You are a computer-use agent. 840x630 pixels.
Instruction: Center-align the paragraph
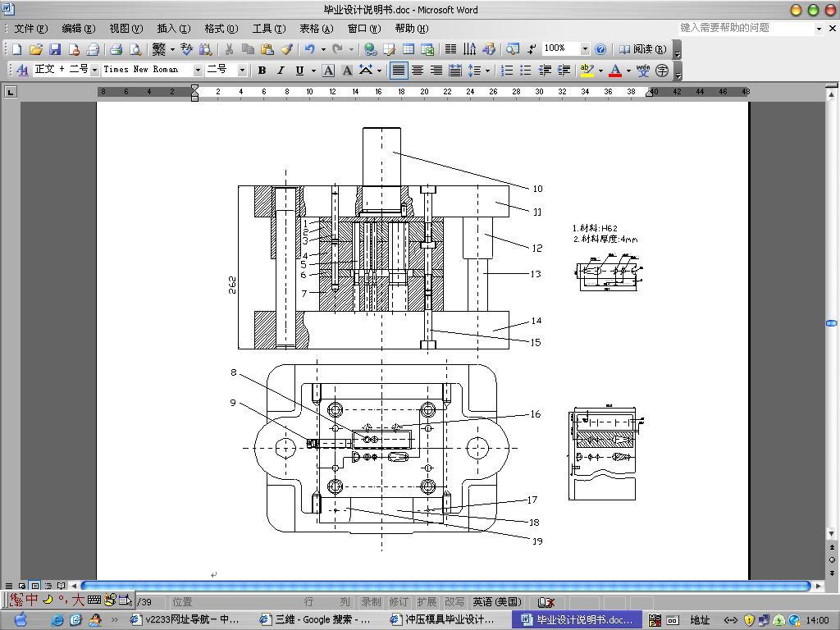tap(418, 71)
